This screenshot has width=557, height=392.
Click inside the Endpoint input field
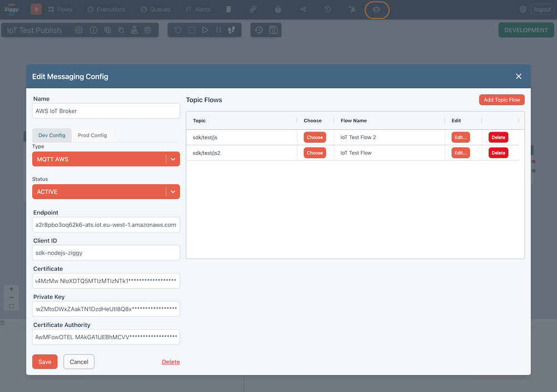click(106, 224)
